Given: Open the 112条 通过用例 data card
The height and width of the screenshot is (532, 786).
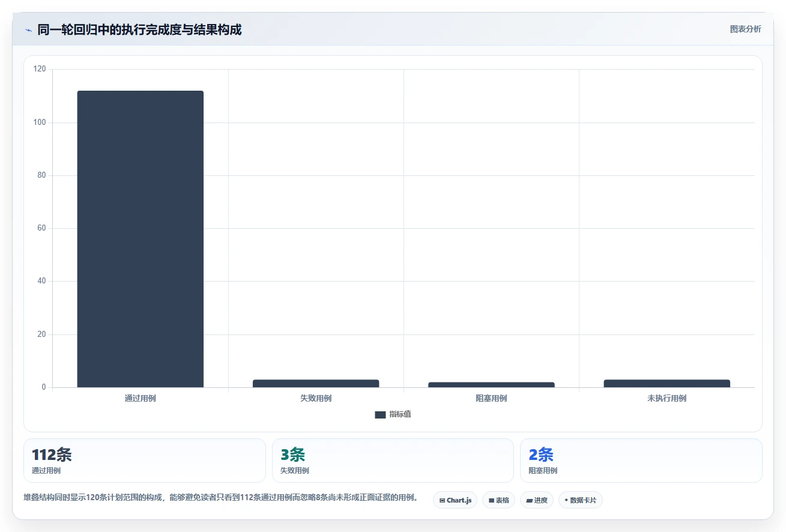Looking at the screenshot, I should tap(145, 461).
